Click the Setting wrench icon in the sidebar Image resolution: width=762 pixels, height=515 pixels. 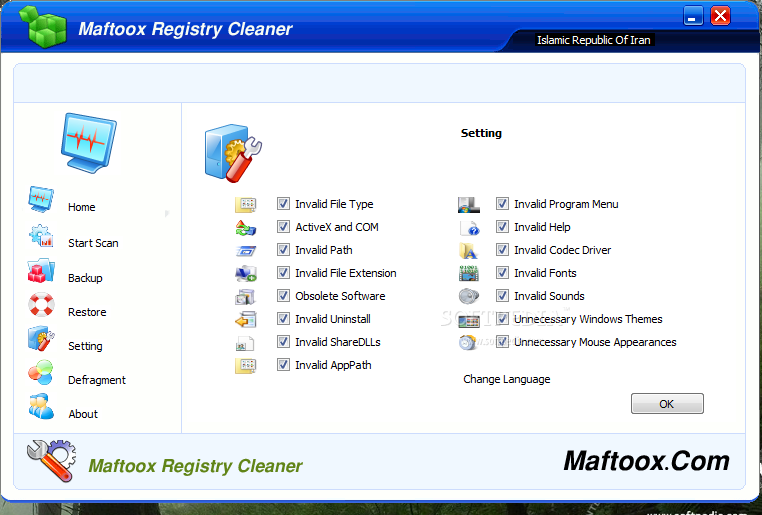point(41,339)
